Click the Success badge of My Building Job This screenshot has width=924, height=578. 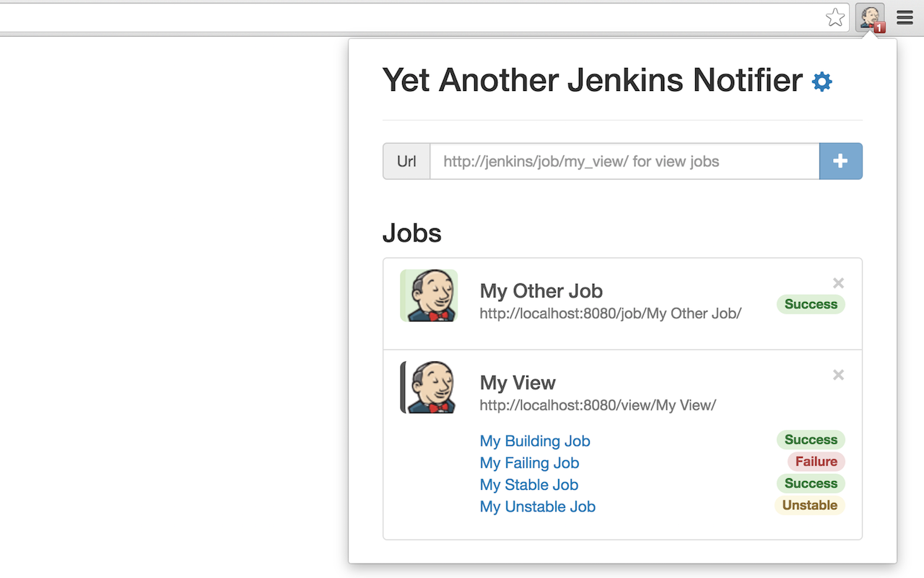pyautogui.click(x=811, y=439)
